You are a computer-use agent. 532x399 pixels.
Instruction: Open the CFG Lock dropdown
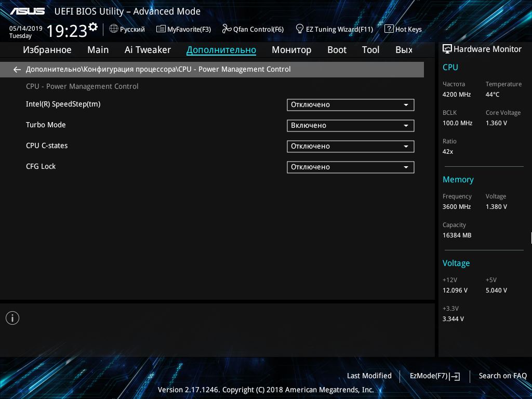click(351, 167)
